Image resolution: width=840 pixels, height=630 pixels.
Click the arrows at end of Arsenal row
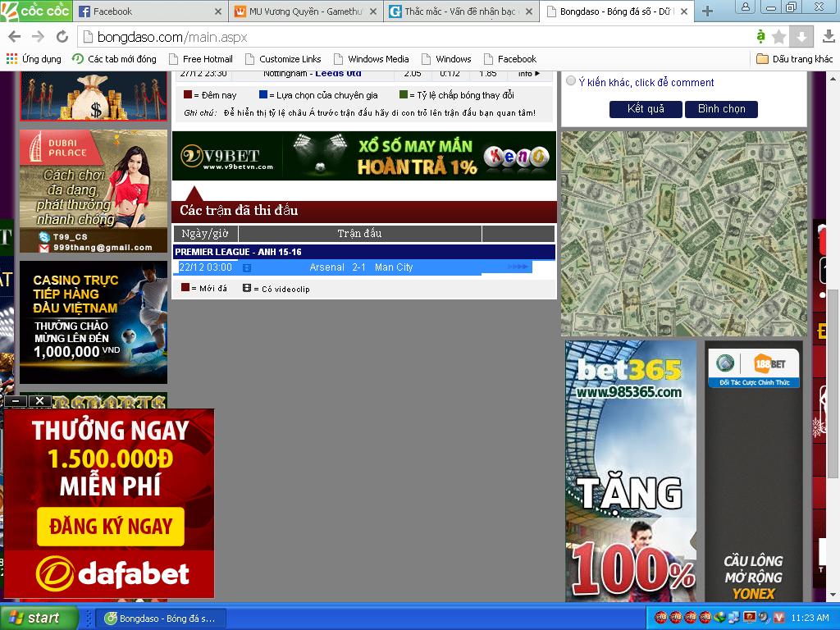pyautogui.click(x=517, y=267)
